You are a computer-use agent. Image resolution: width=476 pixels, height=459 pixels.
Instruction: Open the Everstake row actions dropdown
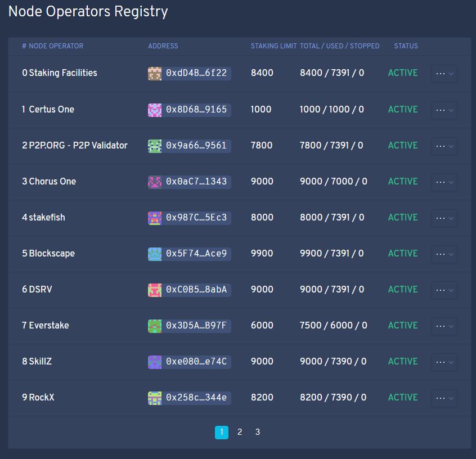pos(444,326)
